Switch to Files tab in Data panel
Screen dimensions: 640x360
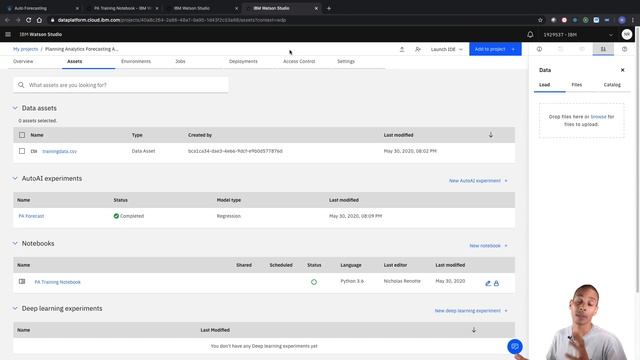tap(577, 85)
